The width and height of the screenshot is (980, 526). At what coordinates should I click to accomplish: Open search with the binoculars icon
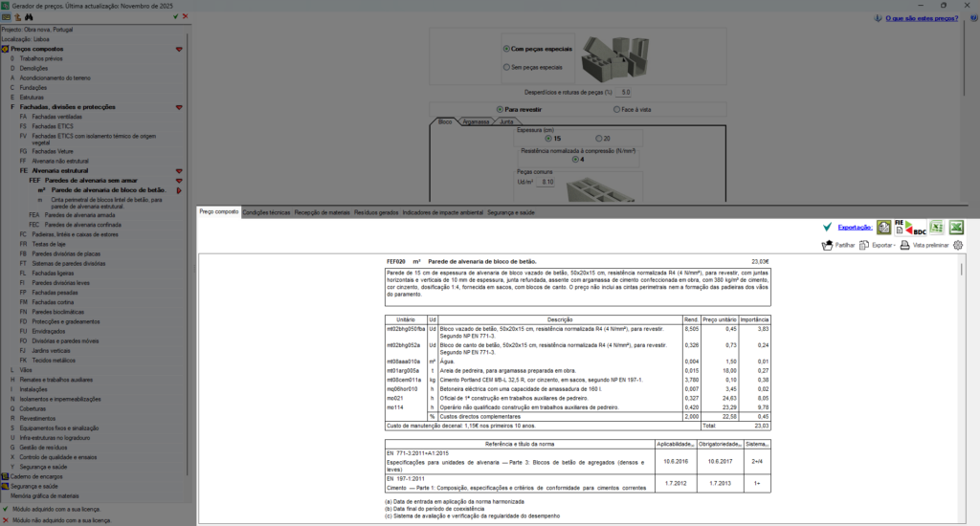(29, 17)
